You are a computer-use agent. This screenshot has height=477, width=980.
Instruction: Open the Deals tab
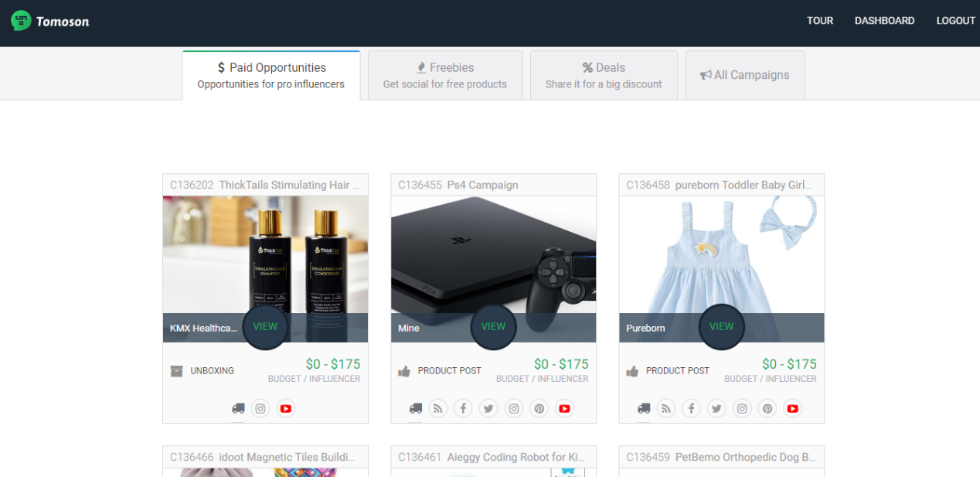[x=604, y=75]
